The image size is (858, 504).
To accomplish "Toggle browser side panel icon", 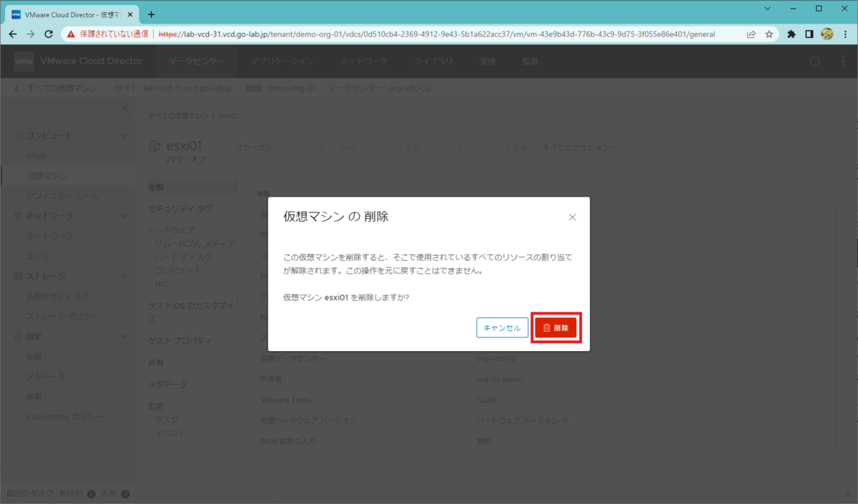I will point(809,34).
